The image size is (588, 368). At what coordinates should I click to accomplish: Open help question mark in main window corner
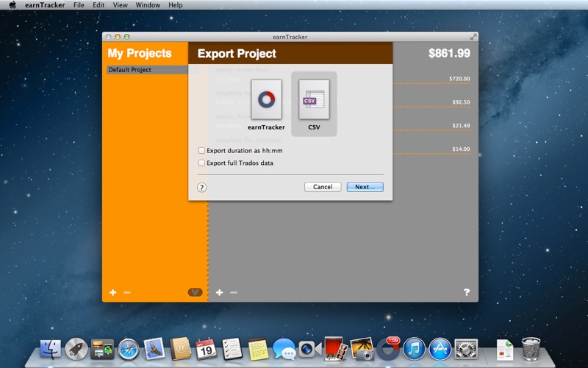pyautogui.click(x=467, y=291)
